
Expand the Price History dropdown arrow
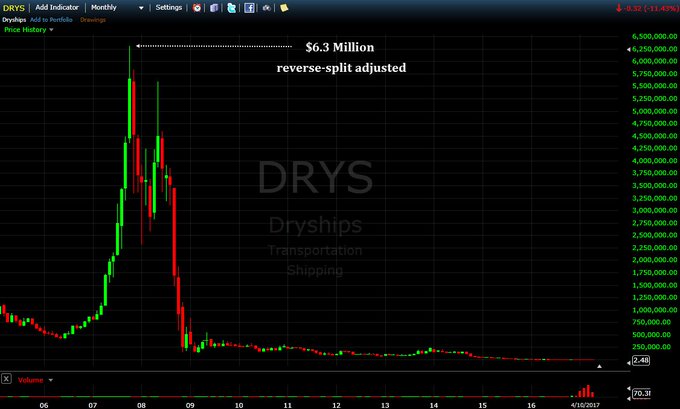[x=51, y=30]
